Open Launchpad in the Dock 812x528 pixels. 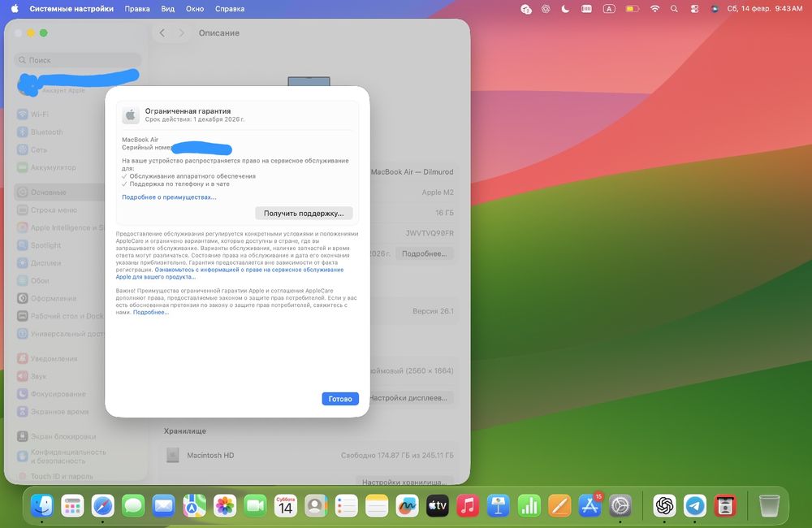tap(72, 505)
